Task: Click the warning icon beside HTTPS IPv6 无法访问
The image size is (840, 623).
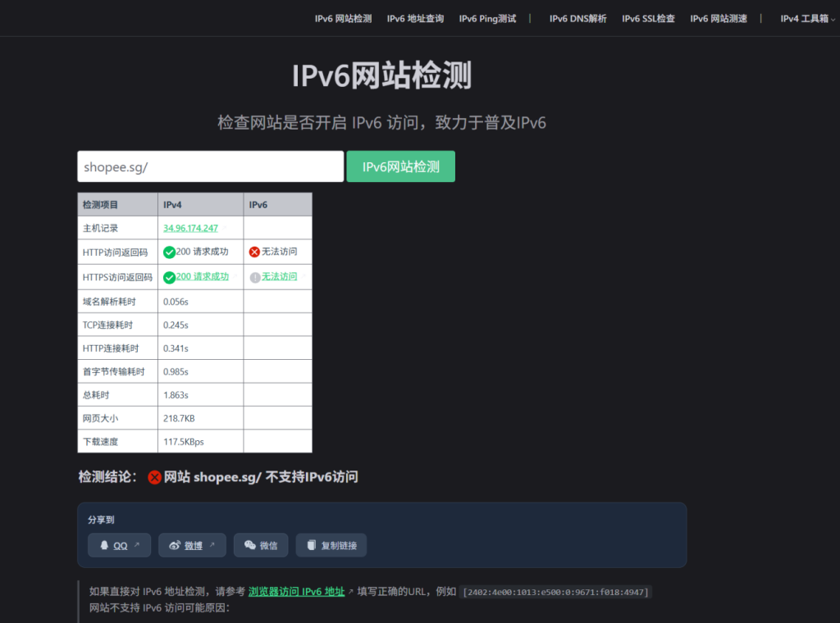Action: pyautogui.click(x=254, y=277)
